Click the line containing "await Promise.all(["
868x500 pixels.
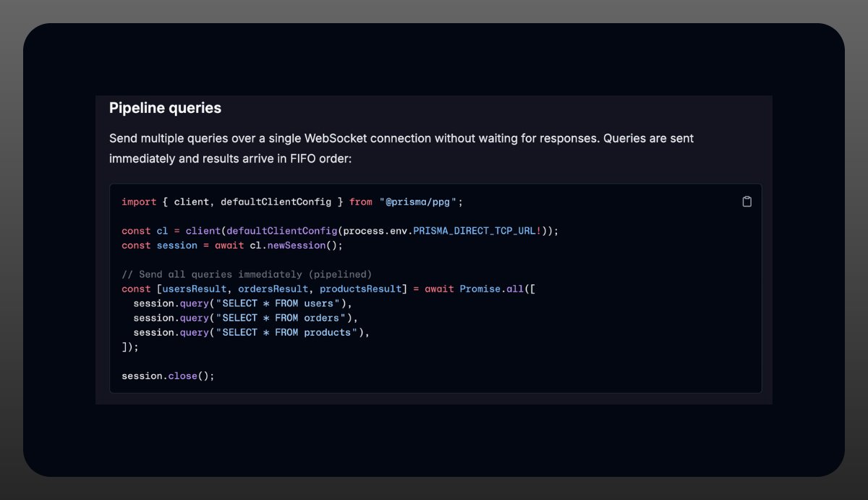[328, 289]
